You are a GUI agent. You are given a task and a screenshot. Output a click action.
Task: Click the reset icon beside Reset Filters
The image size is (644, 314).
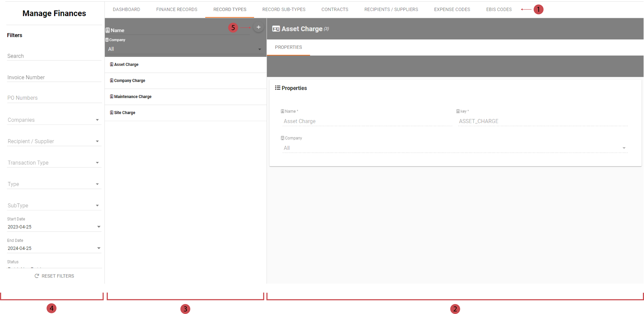pyautogui.click(x=37, y=276)
